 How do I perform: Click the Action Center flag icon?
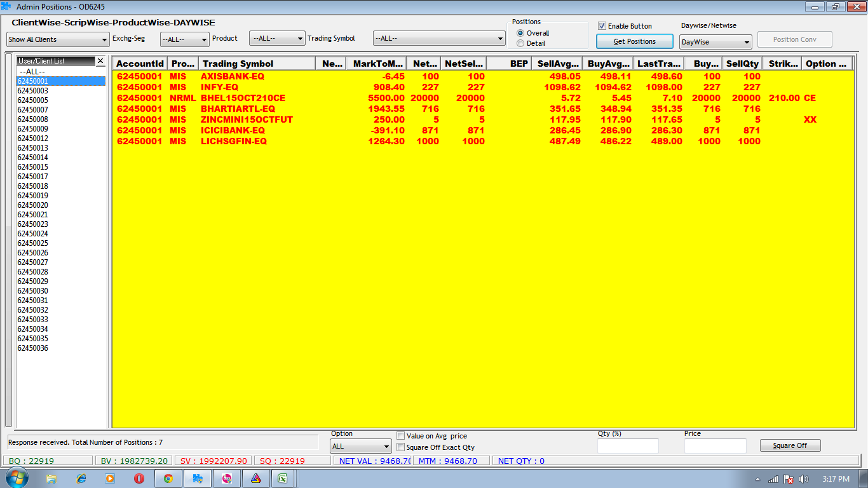(x=789, y=479)
